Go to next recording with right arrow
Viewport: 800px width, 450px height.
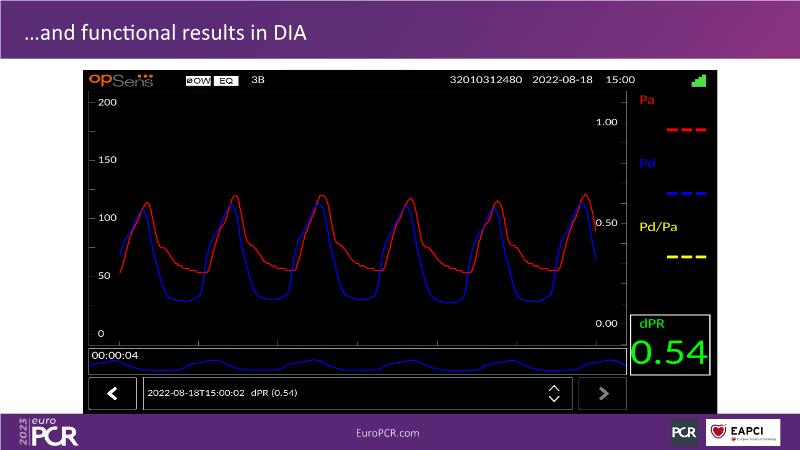[602, 393]
